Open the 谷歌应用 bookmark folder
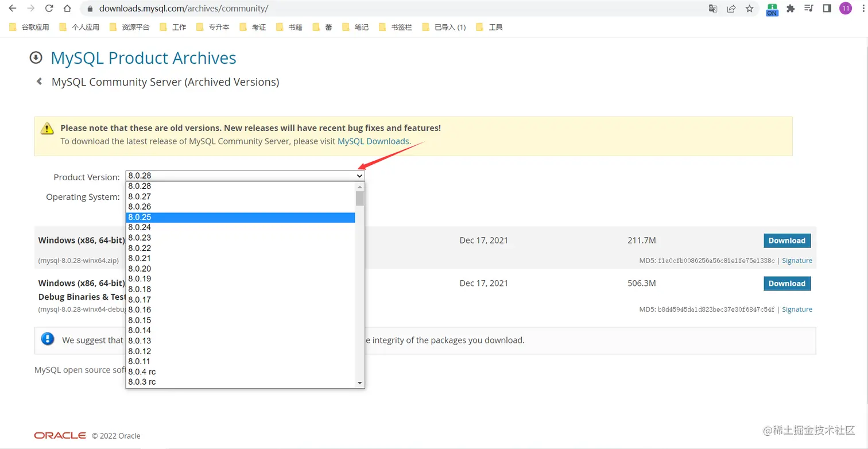This screenshot has height=449, width=868. pyautogui.click(x=29, y=27)
